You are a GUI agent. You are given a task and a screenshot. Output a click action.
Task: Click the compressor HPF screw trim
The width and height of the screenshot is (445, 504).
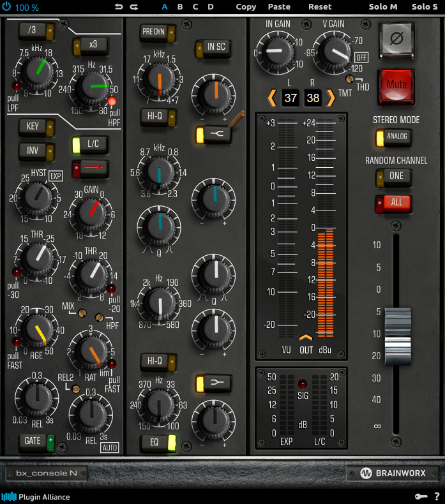click(100, 318)
